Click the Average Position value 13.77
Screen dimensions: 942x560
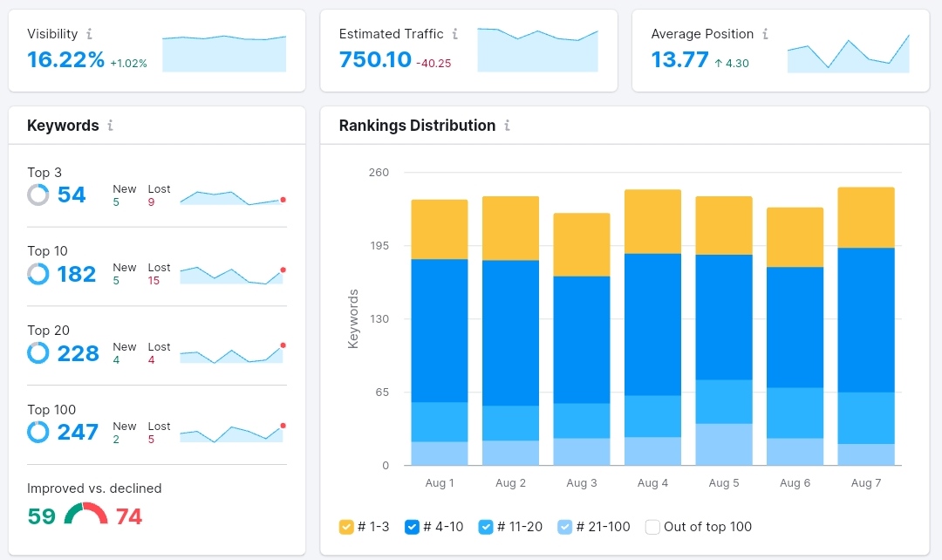click(x=679, y=59)
